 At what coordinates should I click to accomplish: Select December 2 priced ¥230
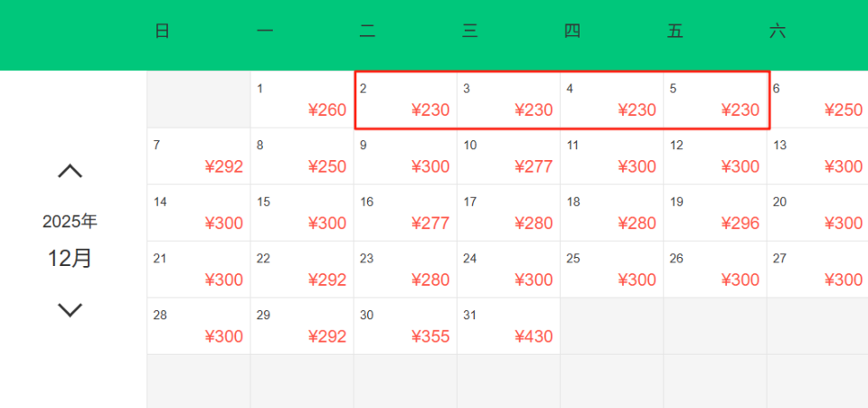click(405, 100)
